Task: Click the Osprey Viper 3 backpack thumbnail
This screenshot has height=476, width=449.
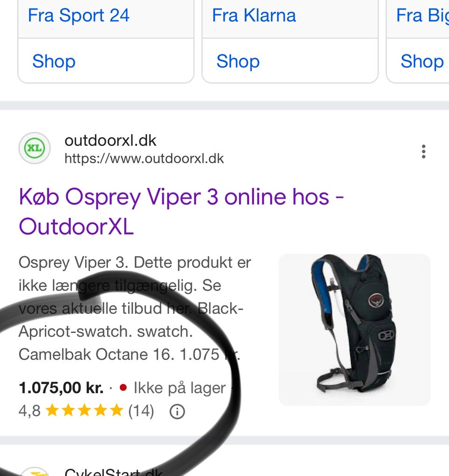Action: [354, 330]
